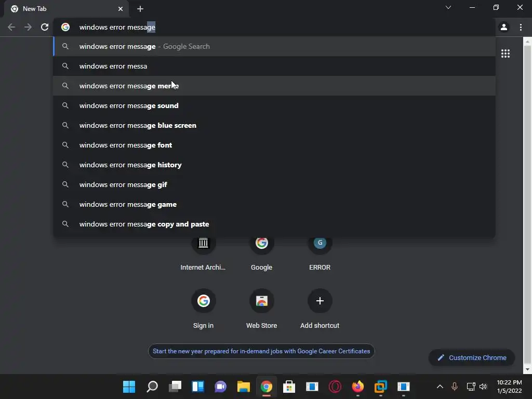
Task: Select 'windows error message history' suggestion
Action: click(x=274, y=165)
